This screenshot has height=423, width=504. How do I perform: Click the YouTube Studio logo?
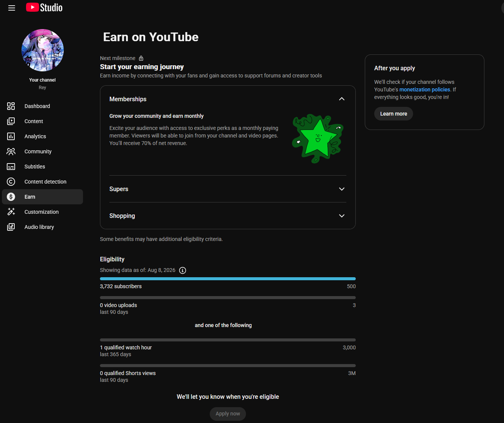click(x=44, y=8)
